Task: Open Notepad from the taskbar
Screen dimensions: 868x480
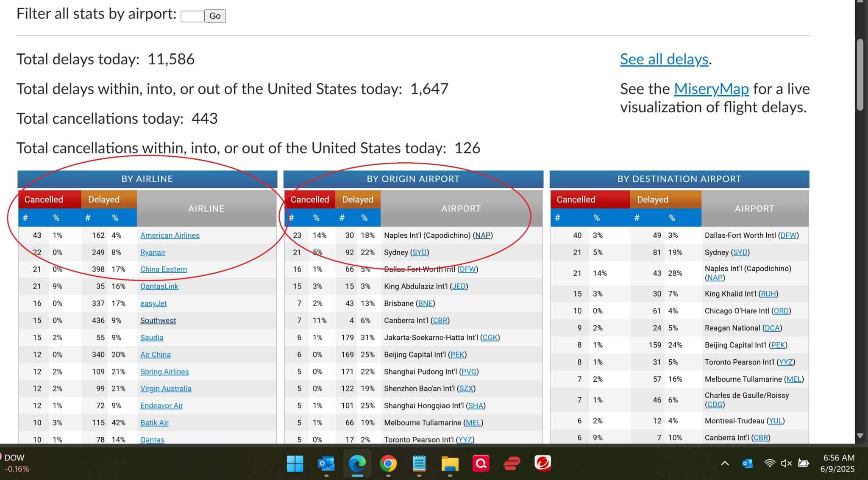Action: pos(419,463)
